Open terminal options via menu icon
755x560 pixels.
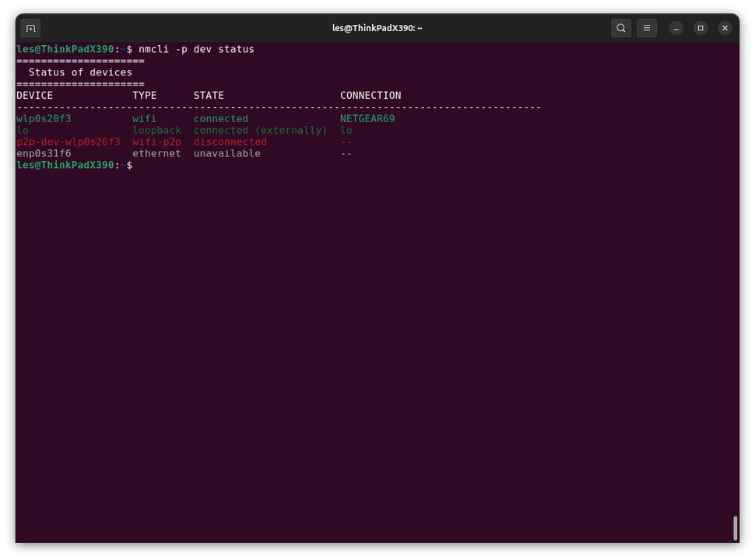[x=646, y=27]
